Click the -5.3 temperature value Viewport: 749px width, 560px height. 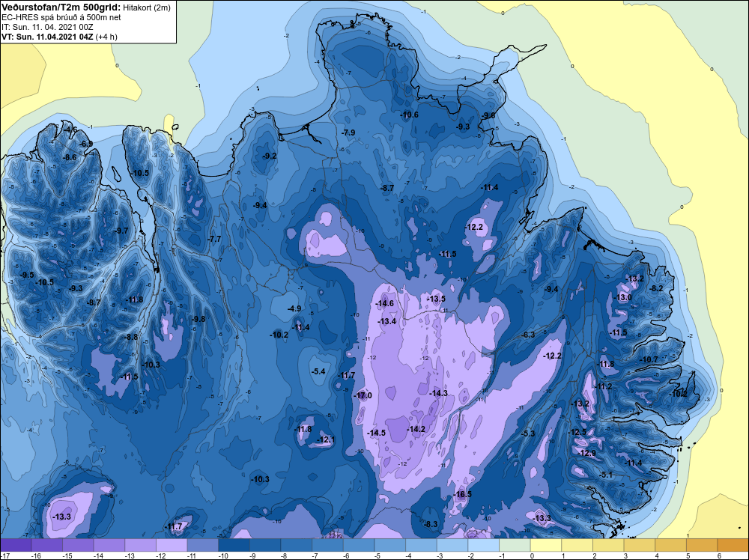pyautogui.click(x=528, y=433)
